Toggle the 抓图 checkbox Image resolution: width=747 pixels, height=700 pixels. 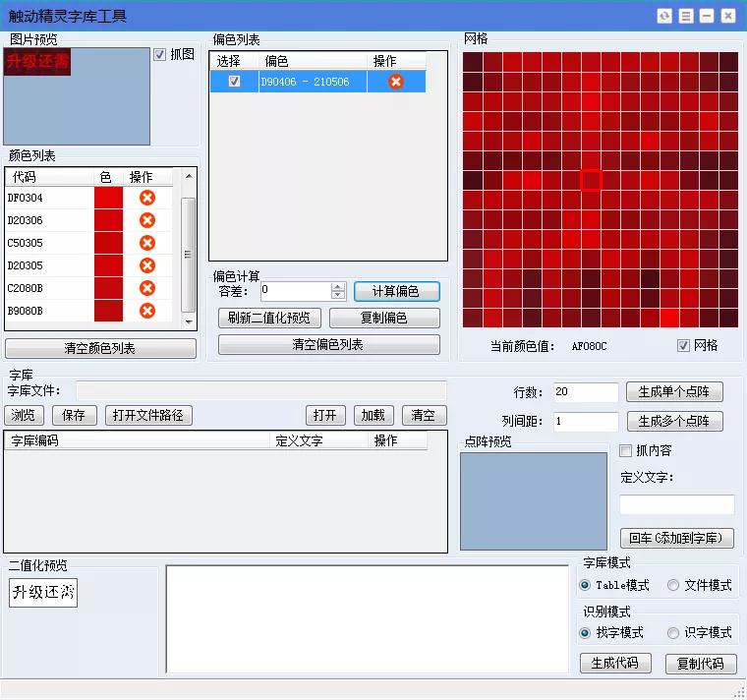pos(160,54)
